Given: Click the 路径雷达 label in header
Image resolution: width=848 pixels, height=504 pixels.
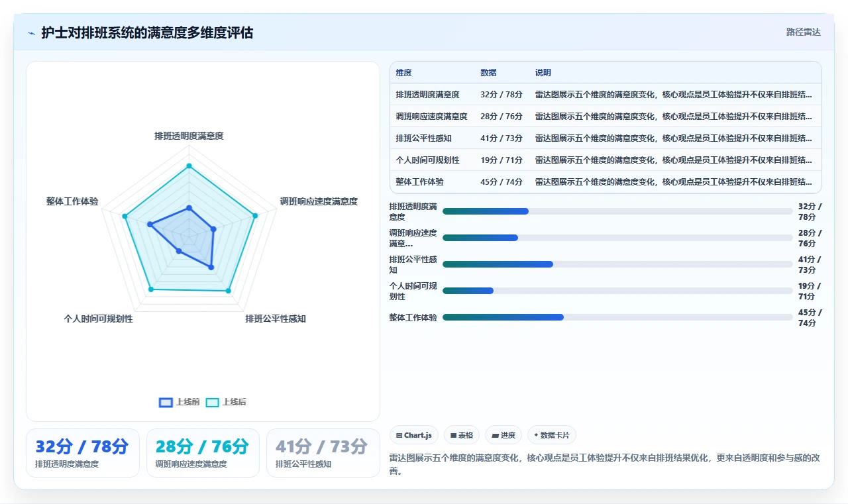Looking at the screenshot, I should (804, 32).
